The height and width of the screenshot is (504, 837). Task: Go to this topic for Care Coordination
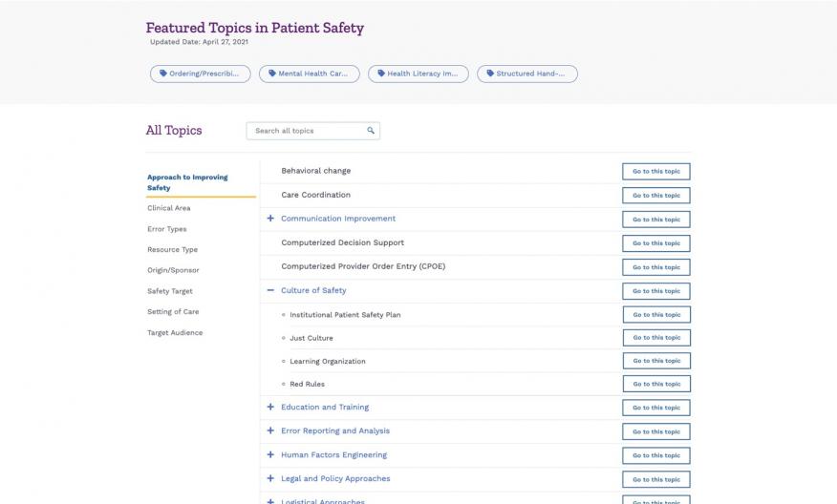click(656, 196)
